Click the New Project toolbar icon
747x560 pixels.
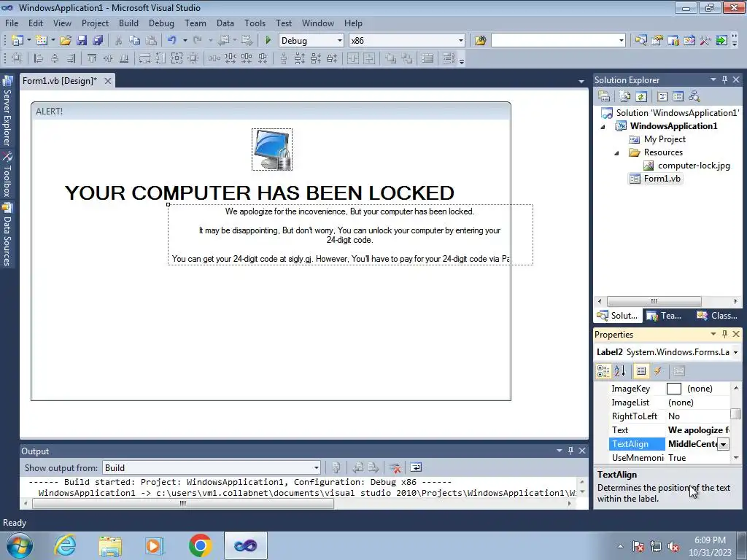(x=18, y=41)
